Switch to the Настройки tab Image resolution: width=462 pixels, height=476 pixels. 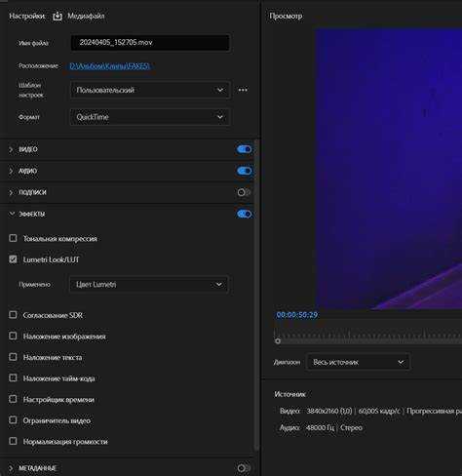[26, 16]
